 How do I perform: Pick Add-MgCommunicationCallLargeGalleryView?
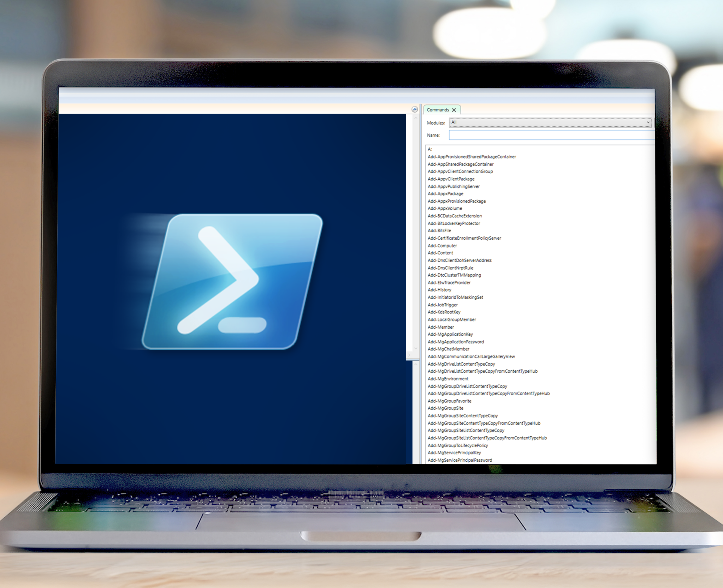pos(471,357)
